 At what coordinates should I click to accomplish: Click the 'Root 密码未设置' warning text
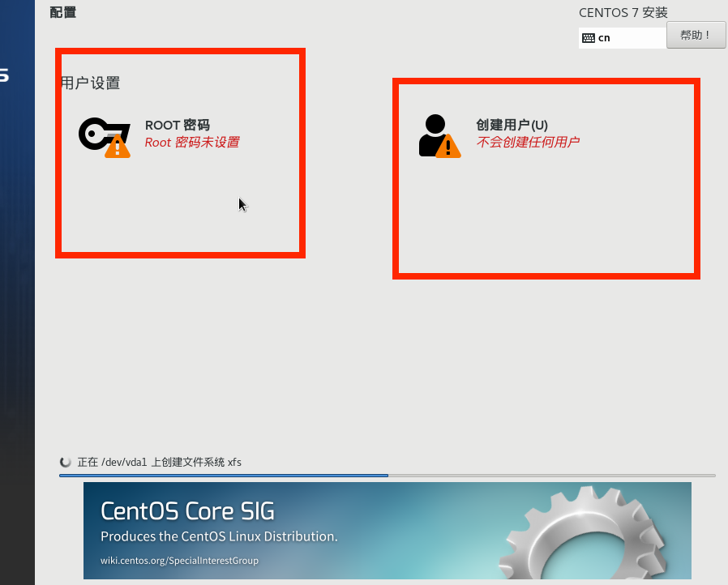click(x=192, y=142)
